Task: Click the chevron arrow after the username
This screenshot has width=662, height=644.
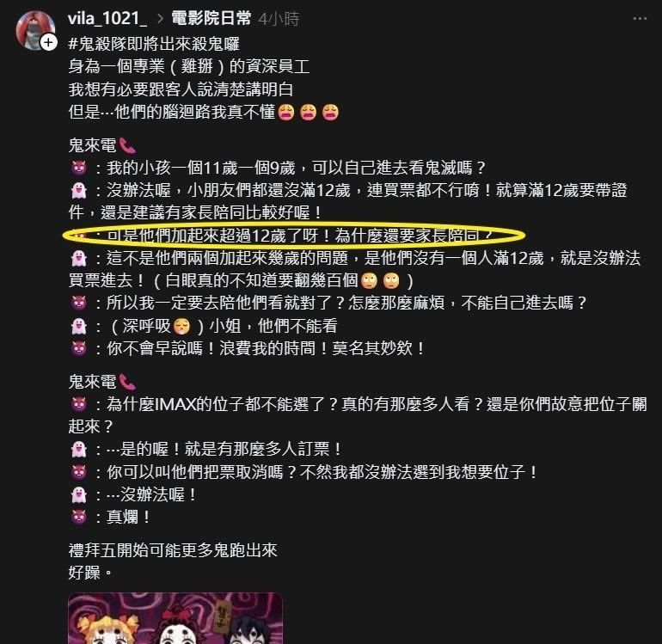Action: [160, 19]
